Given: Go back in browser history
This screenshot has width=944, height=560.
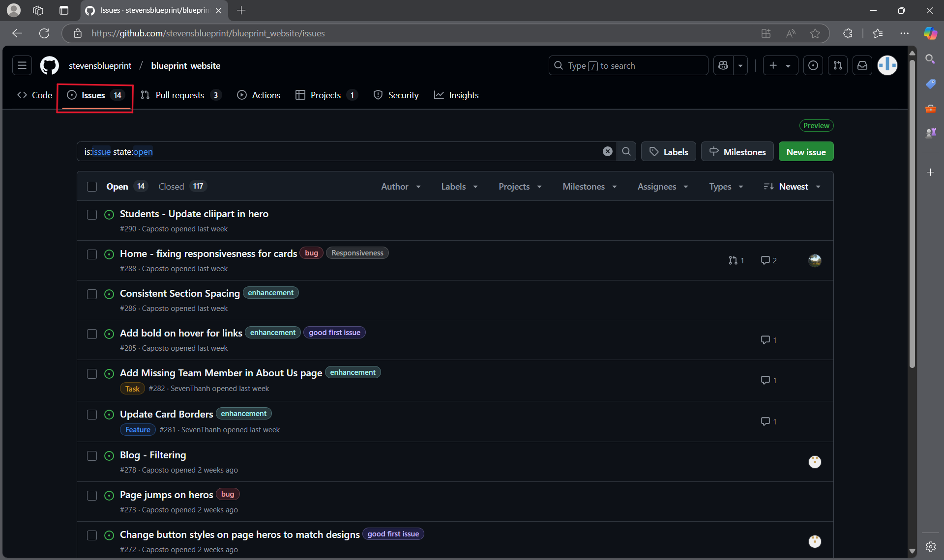Looking at the screenshot, I should pos(17,33).
